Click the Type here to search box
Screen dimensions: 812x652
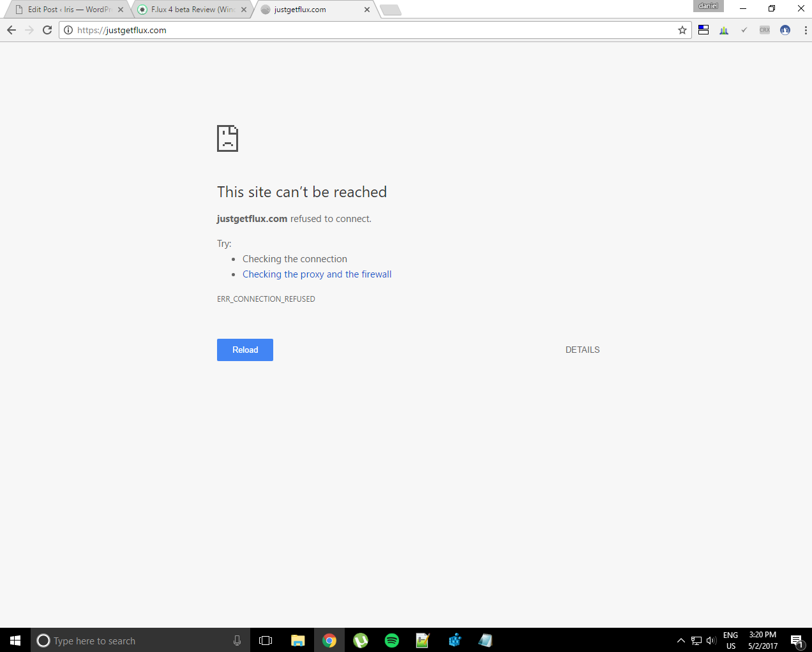pyautogui.click(x=140, y=641)
